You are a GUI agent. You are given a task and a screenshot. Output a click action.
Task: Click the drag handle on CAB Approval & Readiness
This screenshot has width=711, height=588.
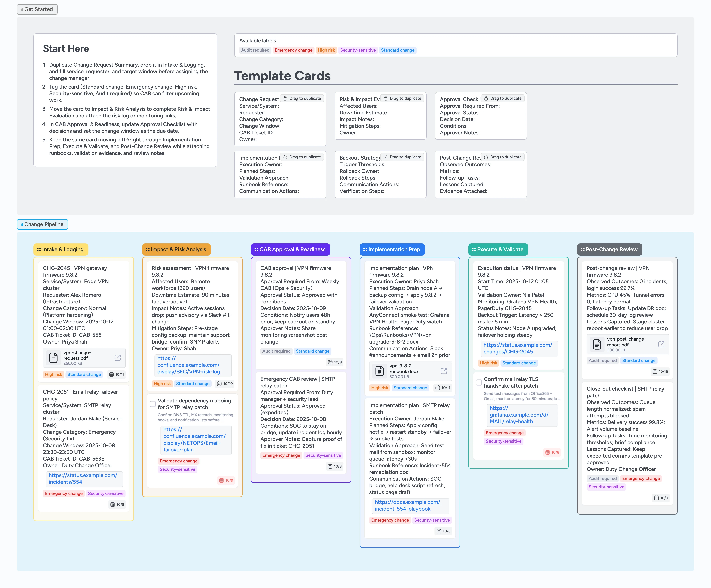[x=256, y=249]
